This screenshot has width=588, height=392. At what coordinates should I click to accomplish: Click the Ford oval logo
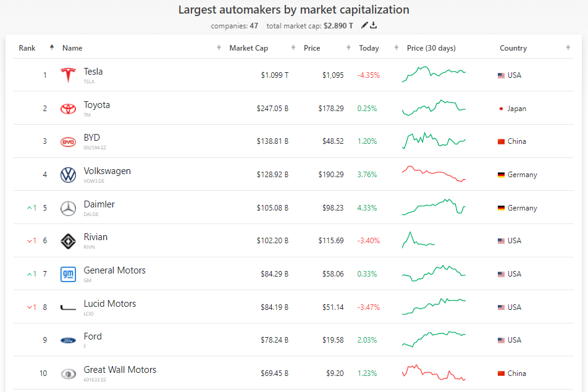(68, 340)
